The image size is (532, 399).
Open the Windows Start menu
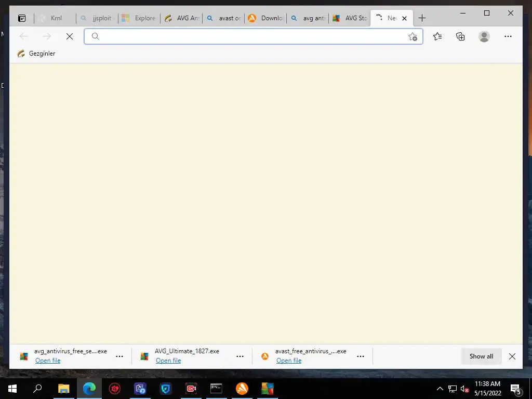click(12, 389)
